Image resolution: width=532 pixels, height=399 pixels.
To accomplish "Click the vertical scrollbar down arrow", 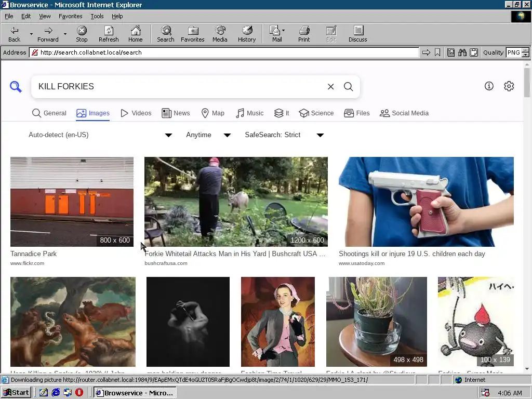I will coord(527,369).
